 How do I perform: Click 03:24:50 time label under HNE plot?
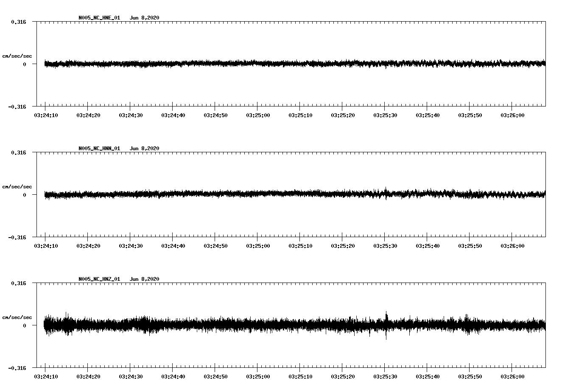click(215, 115)
